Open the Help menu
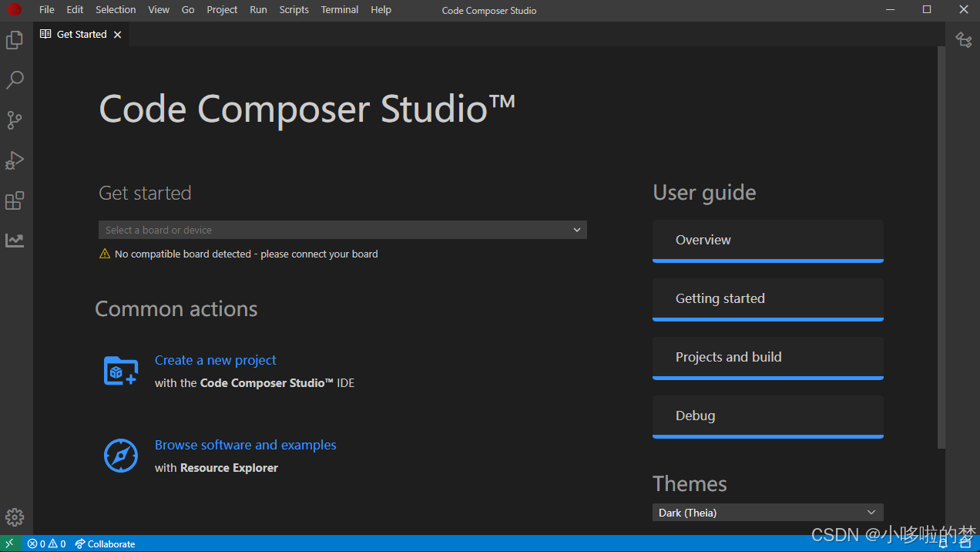This screenshot has height=552, width=980. (x=381, y=10)
